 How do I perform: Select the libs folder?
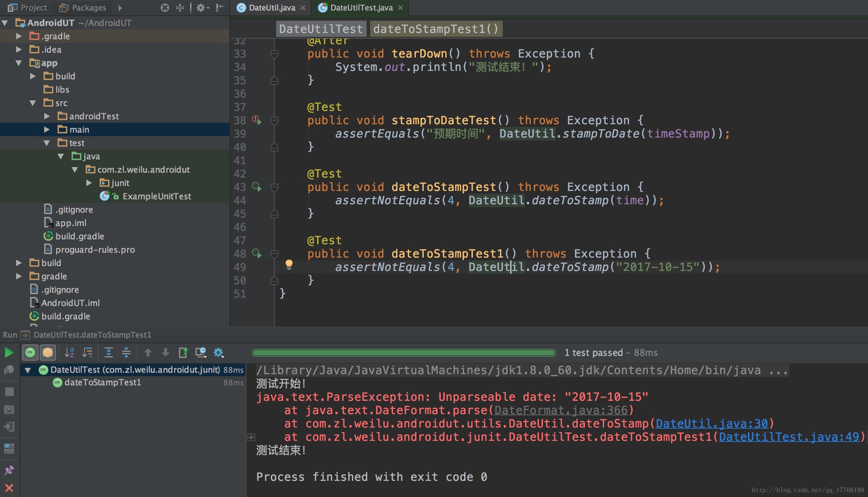pos(62,90)
